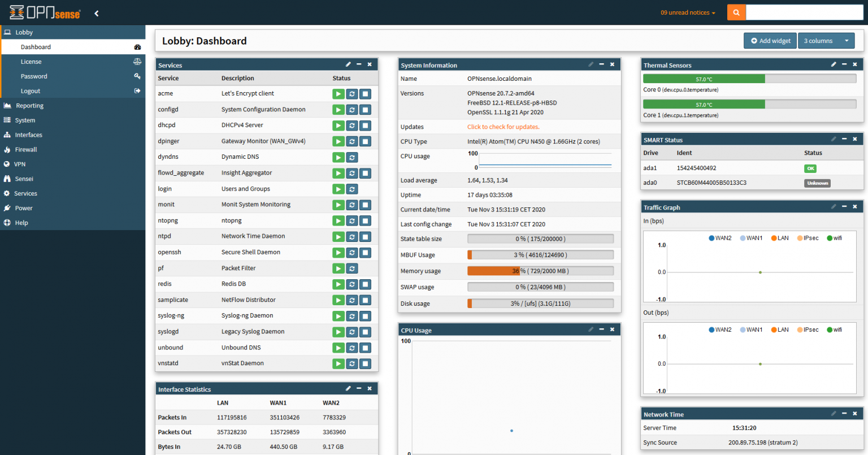Image resolution: width=868 pixels, height=455 pixels.
Task: Toggle WAN1 series in In (bps) legend
Action: coord(751,238)
